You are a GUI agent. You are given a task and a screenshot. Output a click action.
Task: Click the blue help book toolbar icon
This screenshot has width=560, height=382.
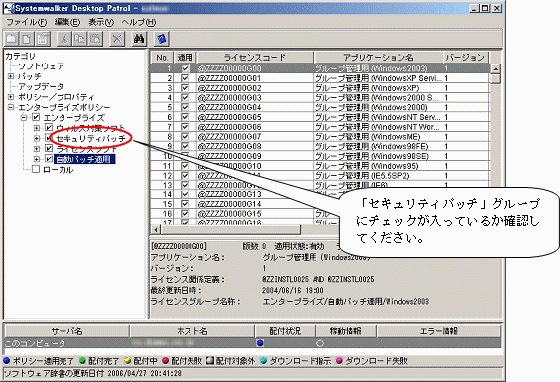[x=161, y=39]
